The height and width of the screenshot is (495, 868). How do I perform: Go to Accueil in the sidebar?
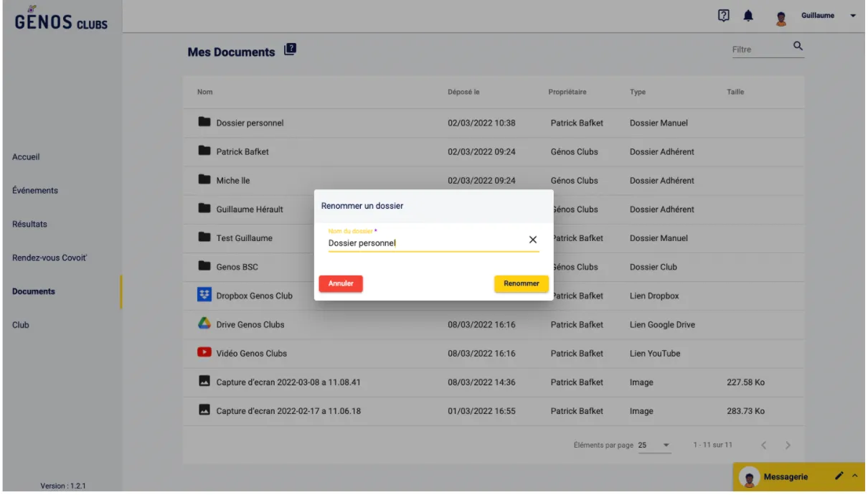tap(26, 157)
